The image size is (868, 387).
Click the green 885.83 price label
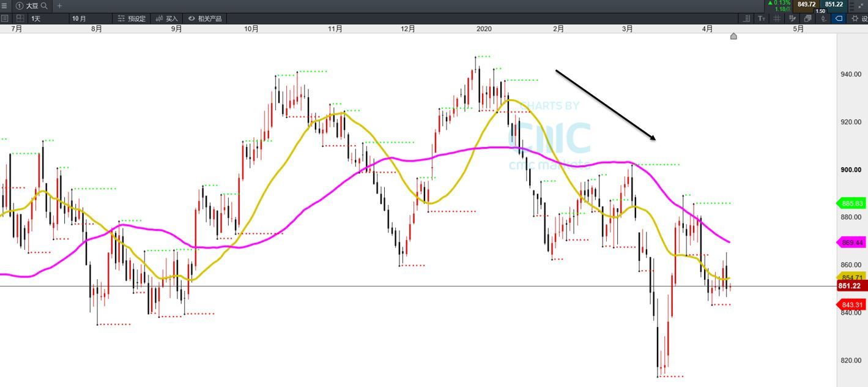pos(851,203)
